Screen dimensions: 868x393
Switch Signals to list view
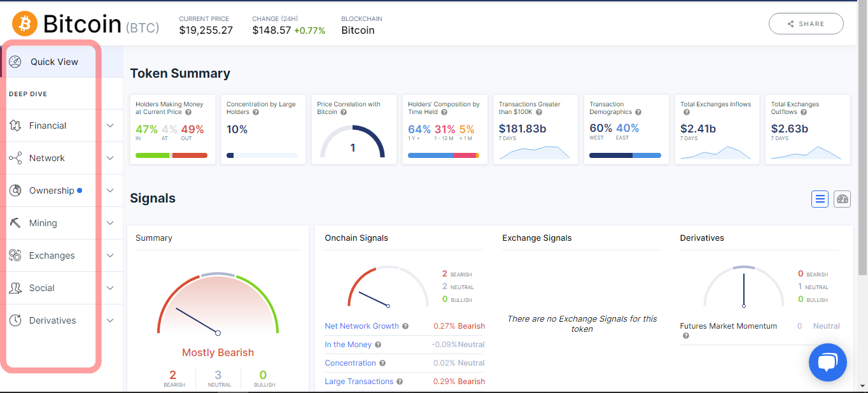pos(820,199)
